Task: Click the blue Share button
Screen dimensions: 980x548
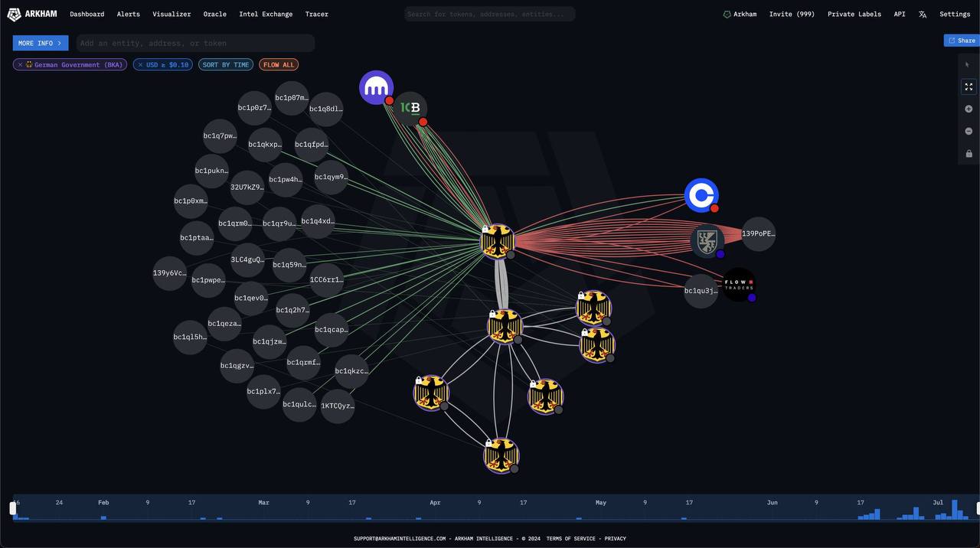Action: tap(962, 41)
